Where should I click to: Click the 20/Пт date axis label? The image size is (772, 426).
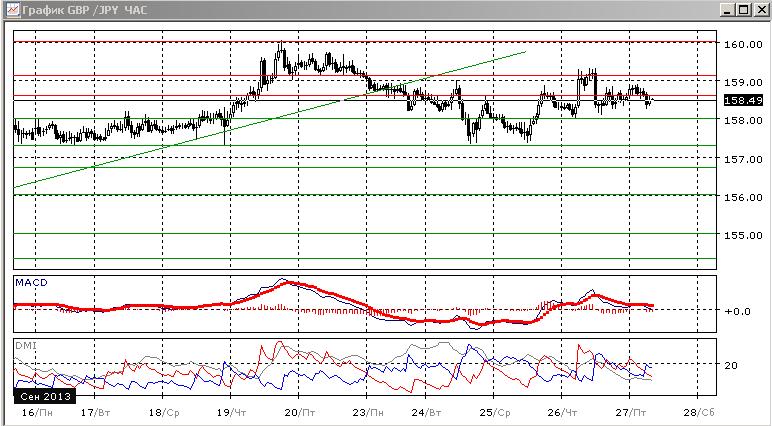[x=299, y=413]
